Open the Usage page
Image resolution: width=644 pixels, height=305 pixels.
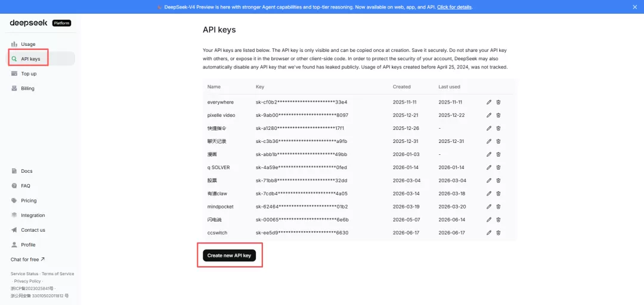41,44
